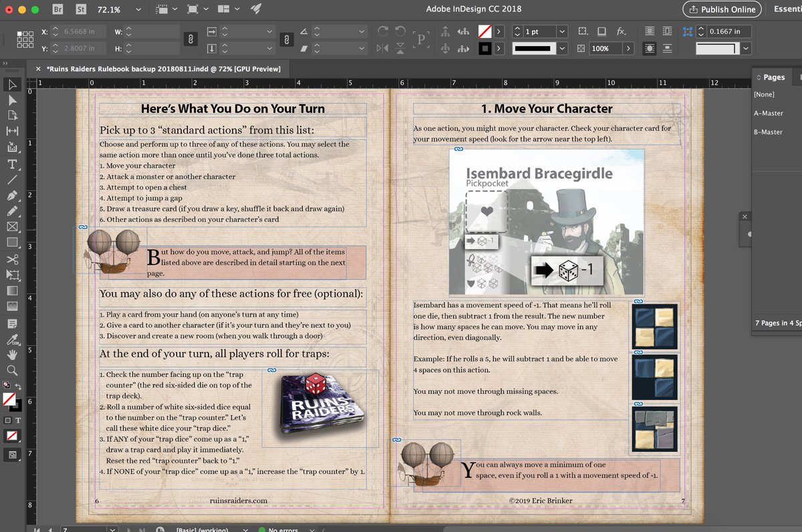Choose the Rectangle tool

(x=12, y=243)
